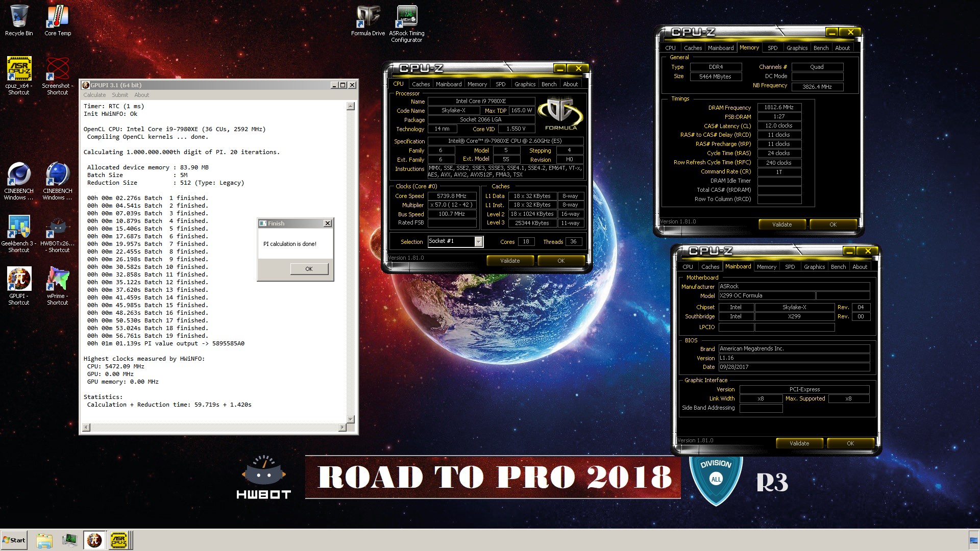Select Graphics tab in Mainboard window
The width and height of the screenshot is (980, 551).
[815, 267]
